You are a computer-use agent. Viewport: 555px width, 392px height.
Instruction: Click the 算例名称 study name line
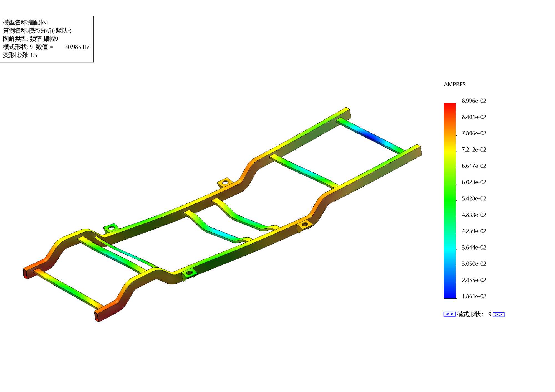(x=37, y=30)
